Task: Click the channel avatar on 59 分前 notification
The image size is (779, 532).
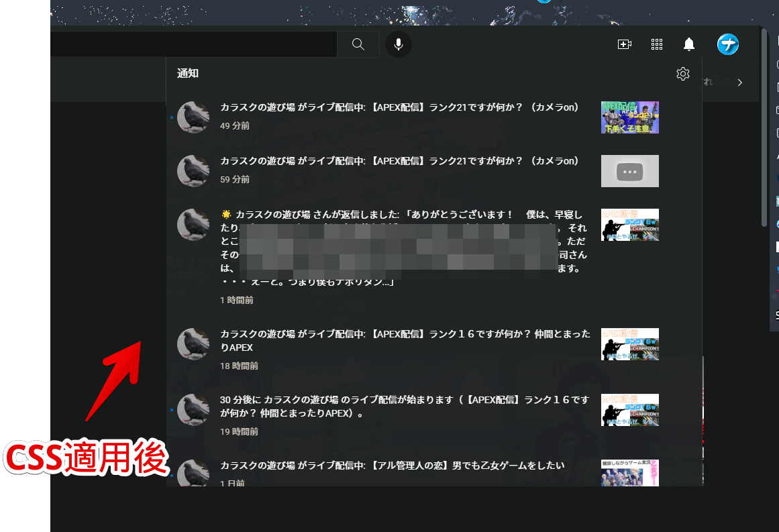Action: [193, 171]
